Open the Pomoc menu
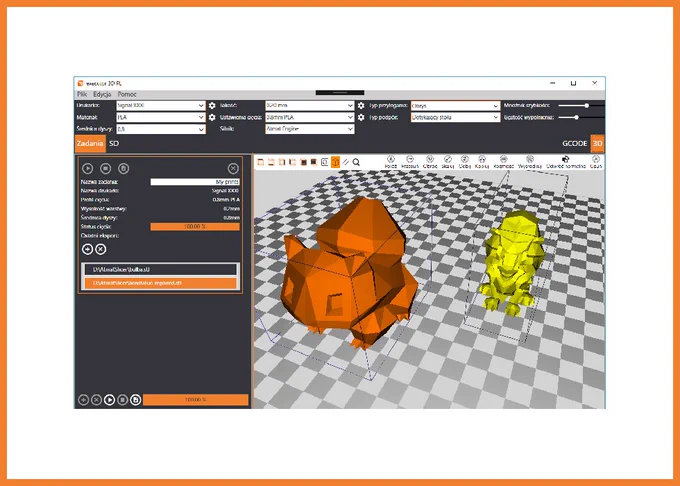 127,94
